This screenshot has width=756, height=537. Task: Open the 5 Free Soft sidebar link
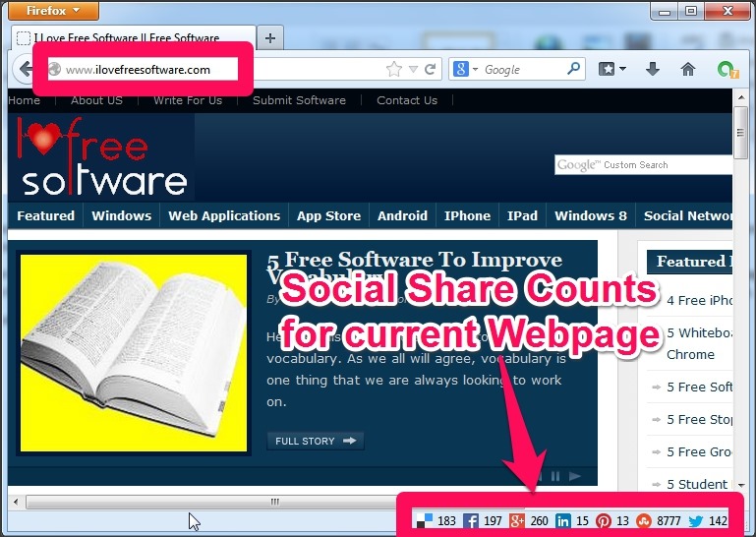point(699,387)
